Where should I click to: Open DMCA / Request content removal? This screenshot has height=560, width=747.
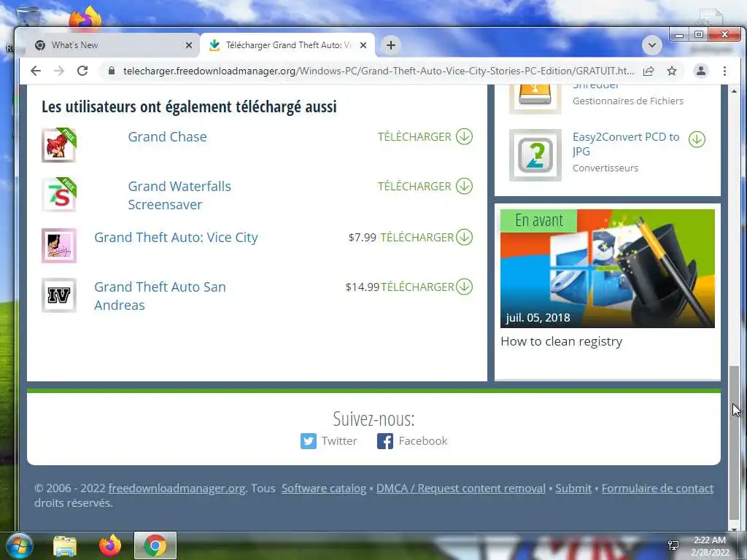coord(461,489)
